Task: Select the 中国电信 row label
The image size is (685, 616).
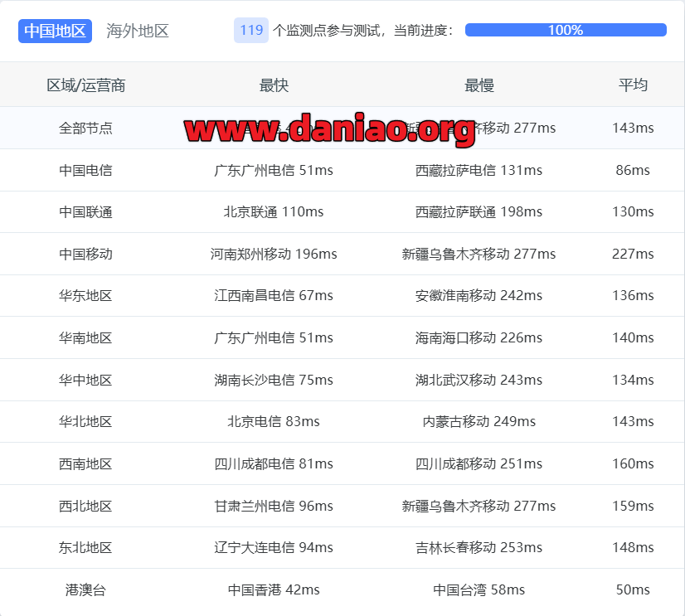Action: coord(85,171)
